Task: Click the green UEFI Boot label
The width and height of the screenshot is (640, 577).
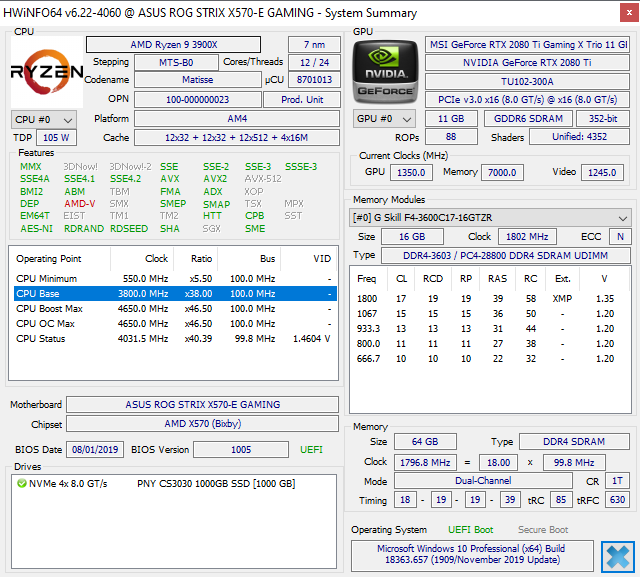Action: click(470, 530)
